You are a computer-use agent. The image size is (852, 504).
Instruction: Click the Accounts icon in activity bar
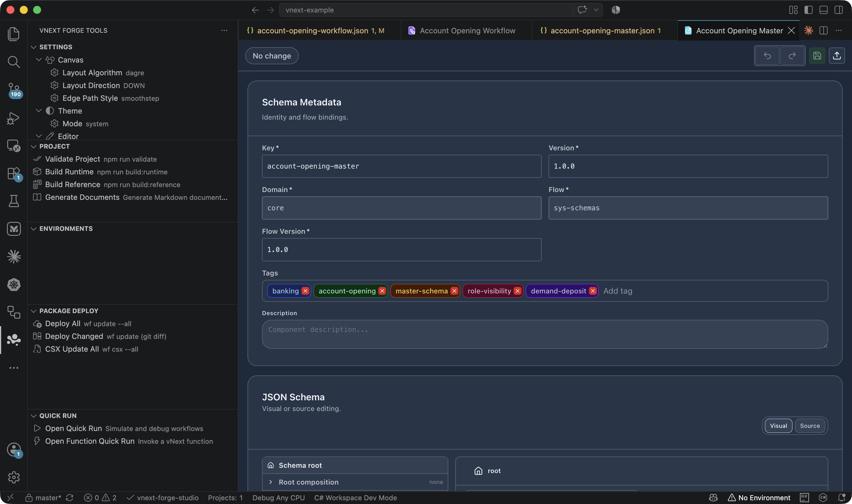(x=14, y=450)
